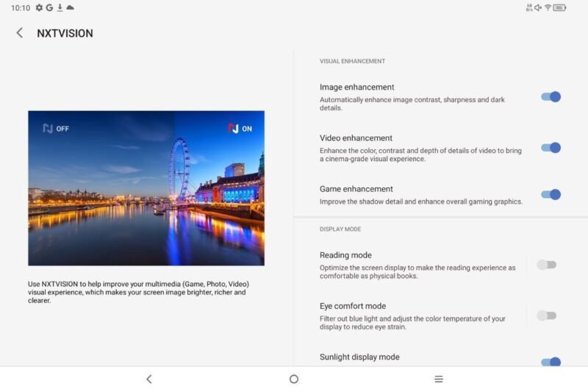Screen dimensions: 588x392
Task: Tap the NXTVISION page title
Action: click(x=65, y=33)
